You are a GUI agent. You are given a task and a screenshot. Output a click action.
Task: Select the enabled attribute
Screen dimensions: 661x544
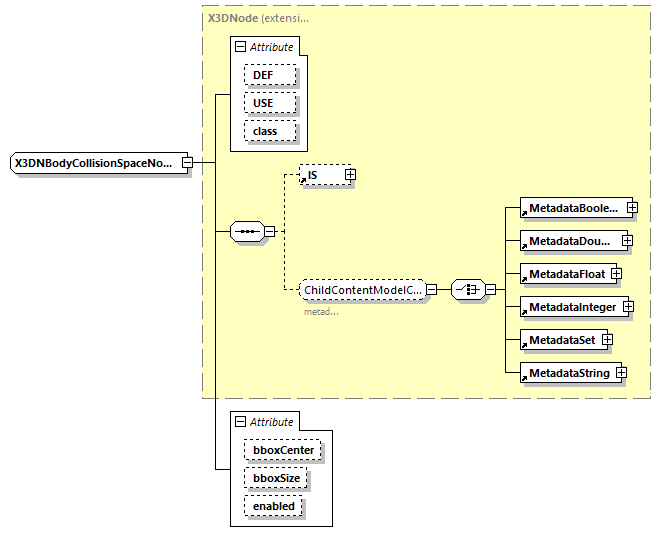click(x=273, y=506)
